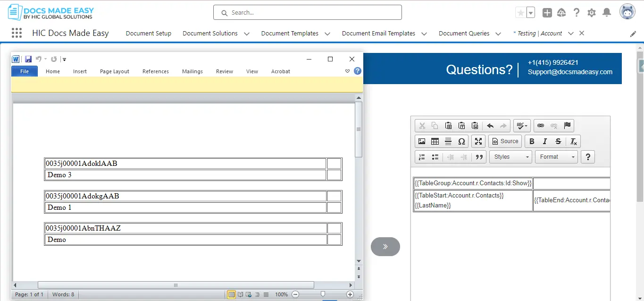Viewport: 644px width, 301px height.
Task: Click the pencil edit navigation icon
Action: pos(633,34)
